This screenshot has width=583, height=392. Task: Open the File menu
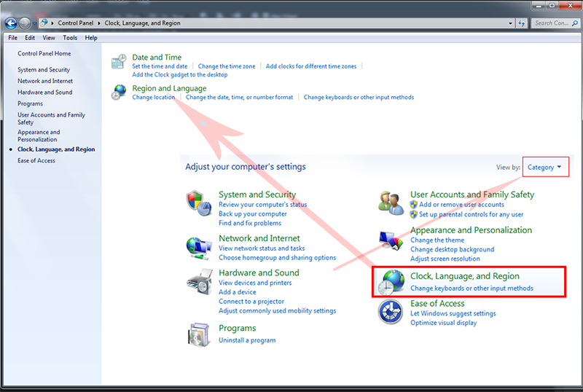click(x=12, y=38)
